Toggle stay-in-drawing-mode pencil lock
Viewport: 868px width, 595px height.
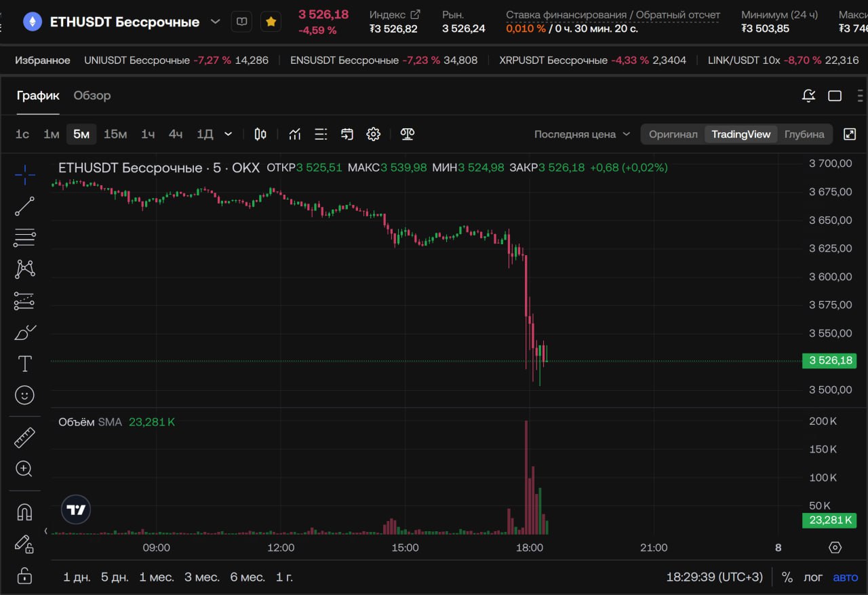coord(24,544)
